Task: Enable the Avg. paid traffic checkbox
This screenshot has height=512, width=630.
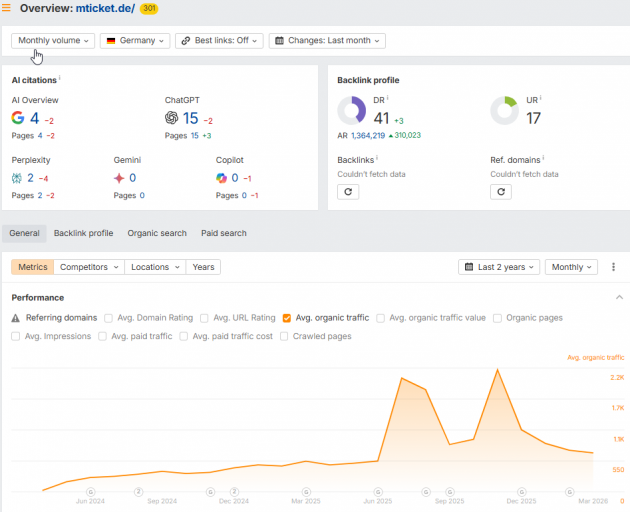Action: pos(102,336)
